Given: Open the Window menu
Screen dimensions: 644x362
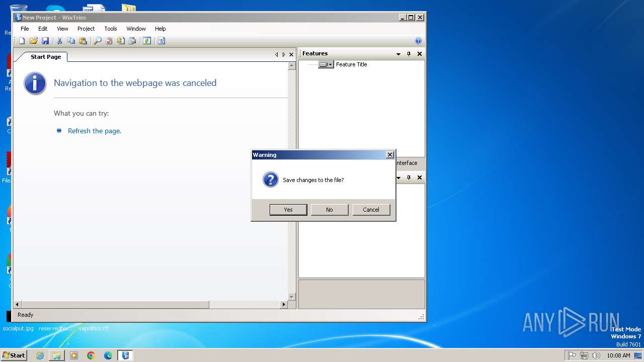Looking at the screenshot, I should [136, 29].
